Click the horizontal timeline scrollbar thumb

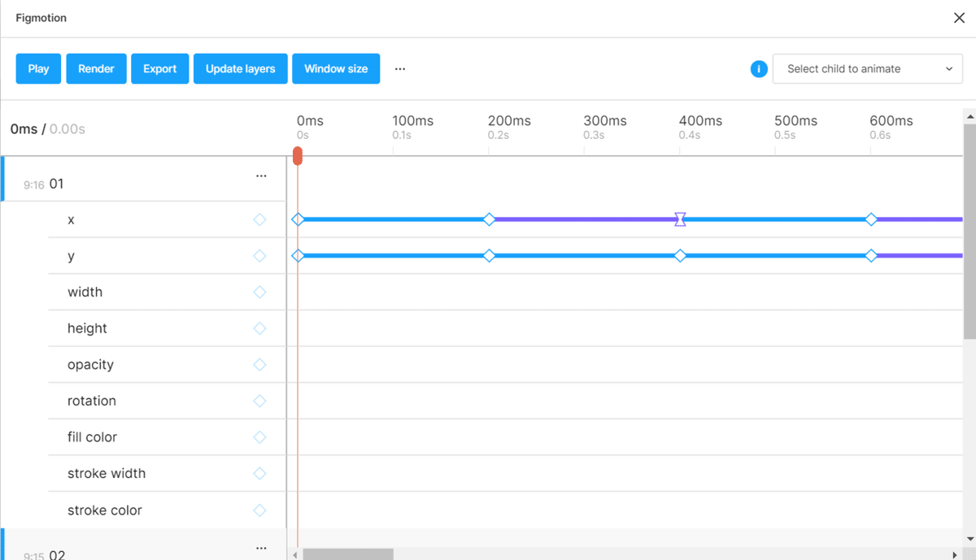point(348,554)
